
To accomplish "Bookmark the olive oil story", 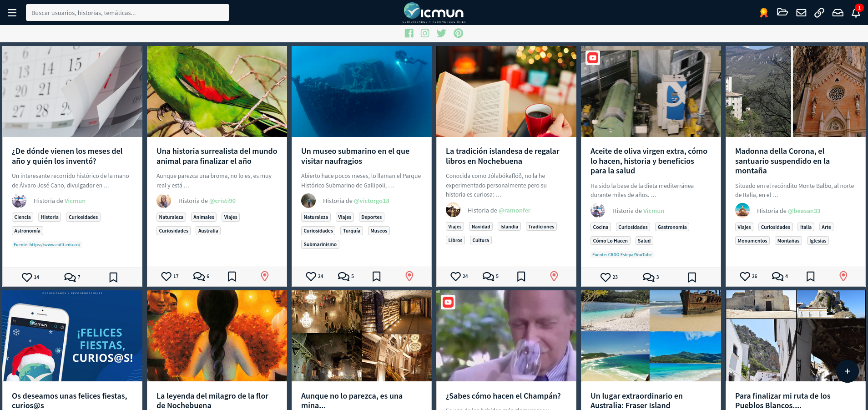I will coord(692,277).
